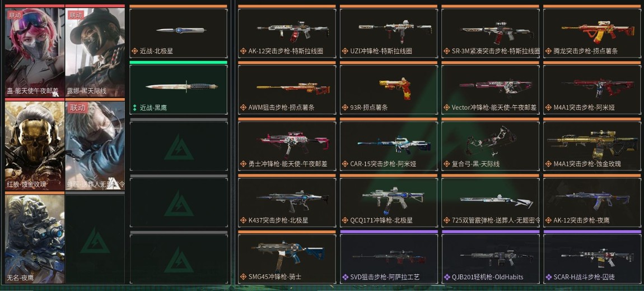Select the 93R pistol skin icon
This screenshot has width=644, height=291.
pos(389,89)
